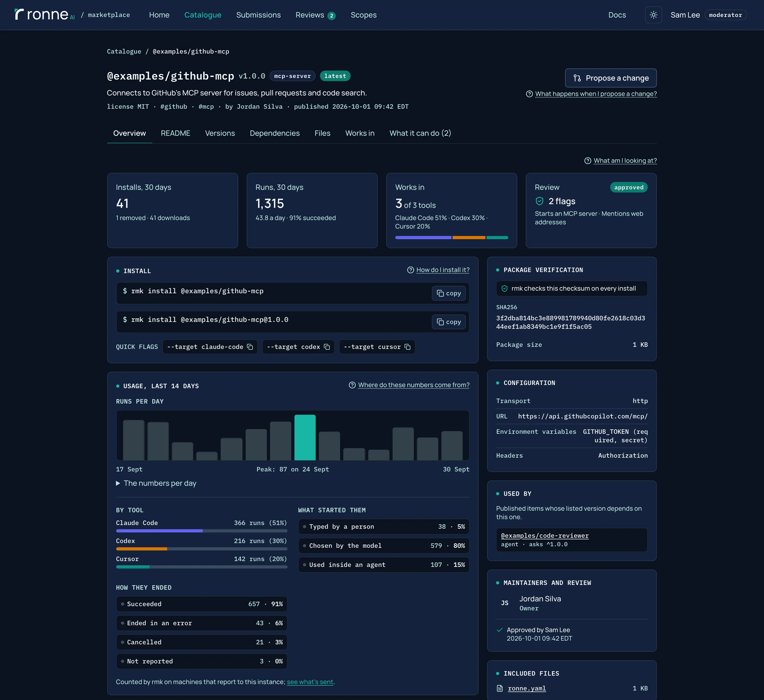Copy the unversioned rmk install command
Screen dimensions: 764x700
coord(449,293)
